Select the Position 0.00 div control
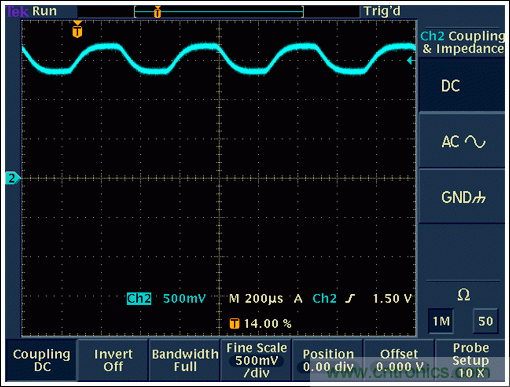 tap(328, 360)
